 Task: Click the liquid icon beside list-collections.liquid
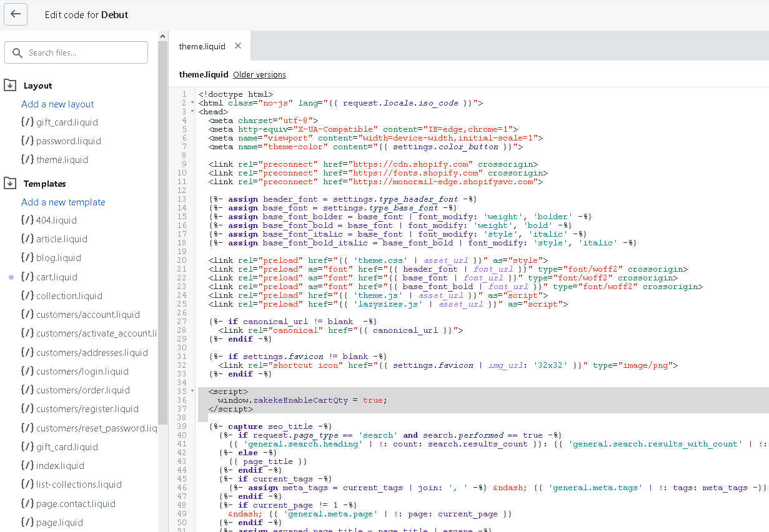click(x=27, y=485)
